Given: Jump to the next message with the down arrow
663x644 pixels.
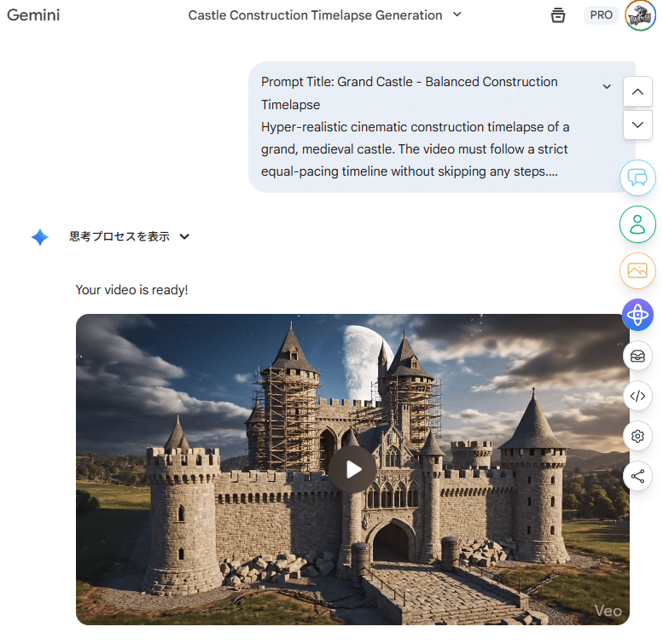Looking at the screenshot, I should [x=637, y=125].
